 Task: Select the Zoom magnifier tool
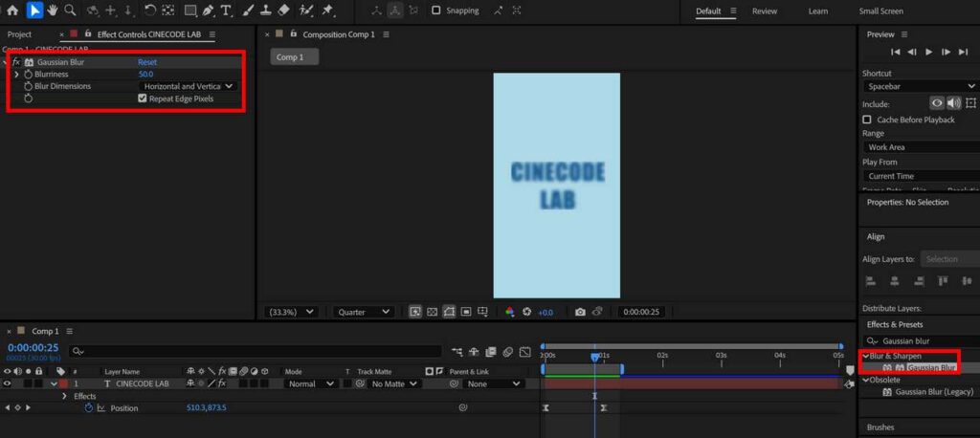click(x=71, y=10)
